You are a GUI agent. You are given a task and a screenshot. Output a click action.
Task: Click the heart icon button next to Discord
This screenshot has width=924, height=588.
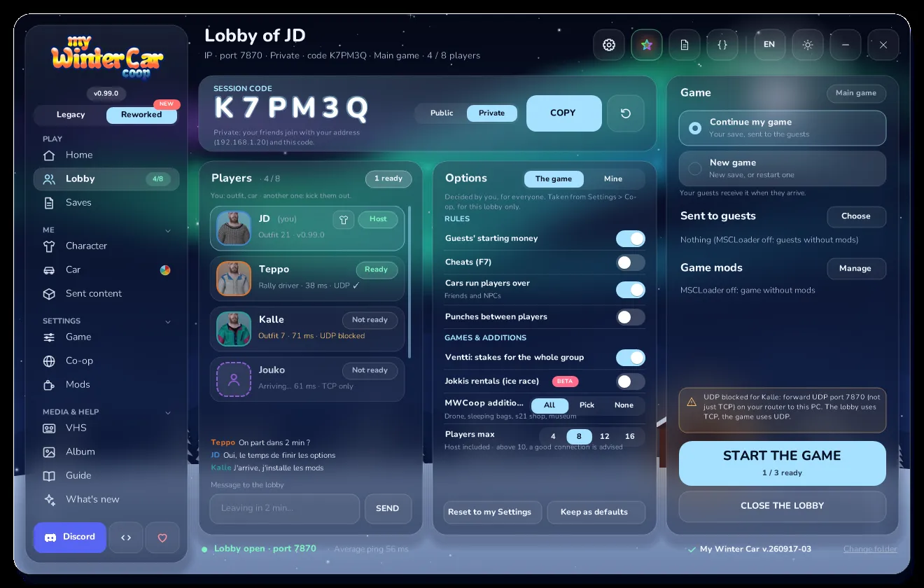[162, 538]
